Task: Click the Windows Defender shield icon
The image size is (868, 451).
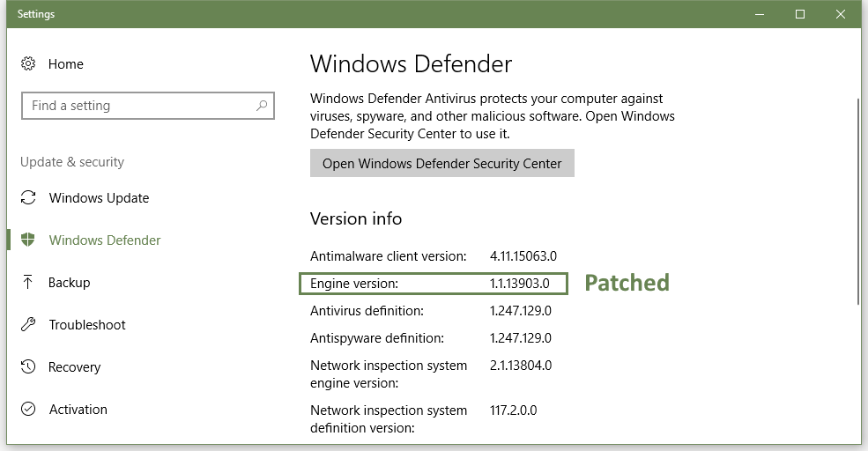Action: click(27, 240)
